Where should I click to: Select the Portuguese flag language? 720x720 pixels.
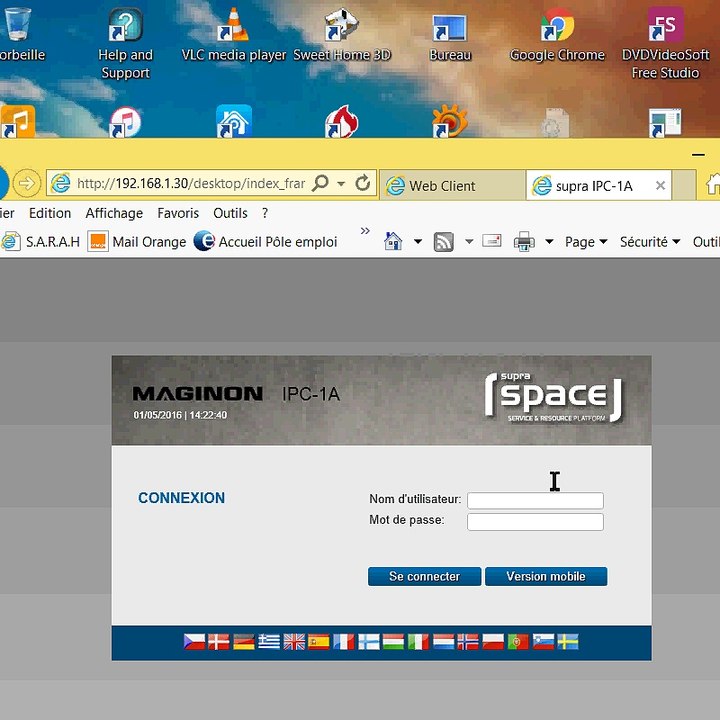pos(518,641)
